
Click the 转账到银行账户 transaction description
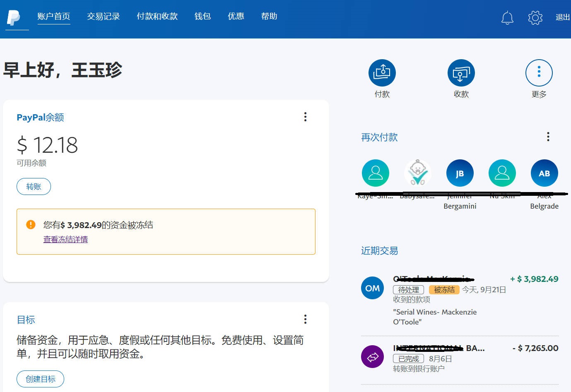click(x=419, y=368)
